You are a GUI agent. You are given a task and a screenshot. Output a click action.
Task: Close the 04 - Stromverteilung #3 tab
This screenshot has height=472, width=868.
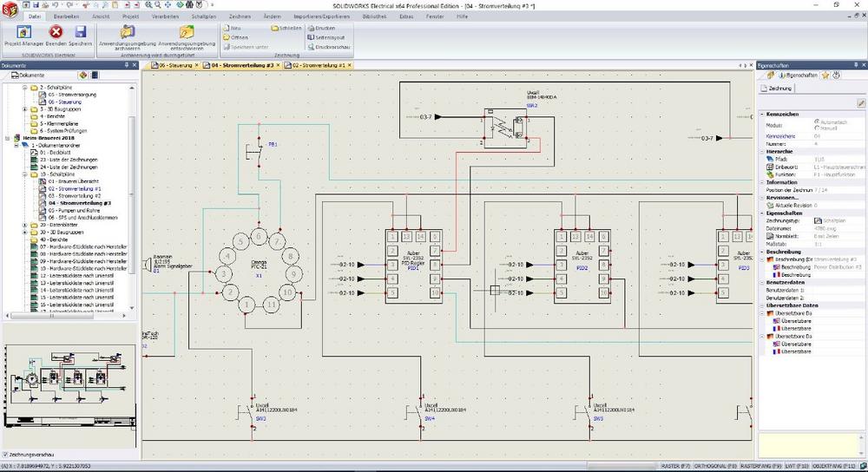[278, 65]
